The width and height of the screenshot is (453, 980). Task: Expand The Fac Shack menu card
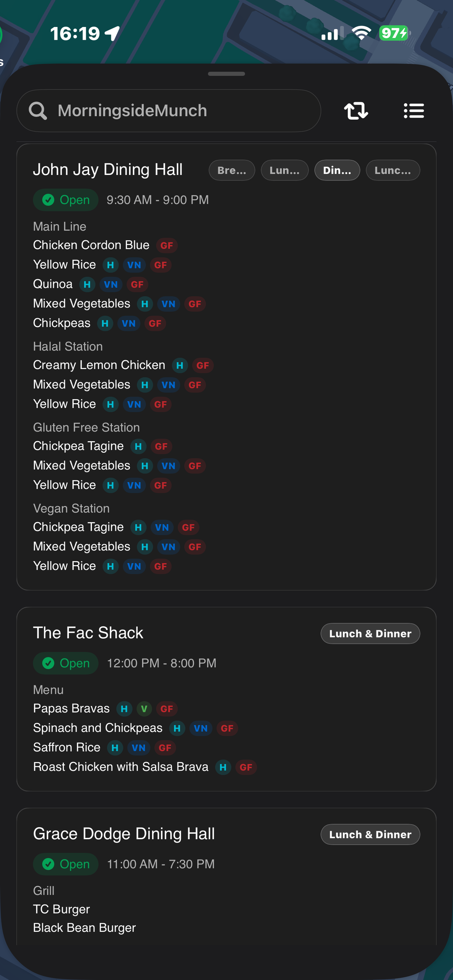[88, 632]
